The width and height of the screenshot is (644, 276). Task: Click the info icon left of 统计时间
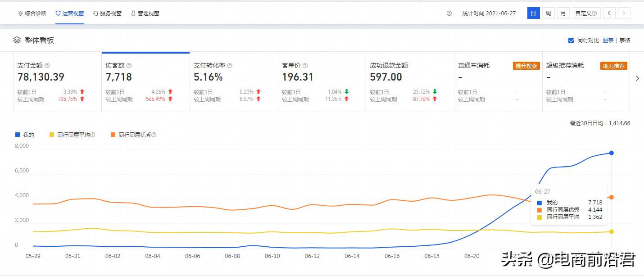pyautogui.click(x=449, y=13)
